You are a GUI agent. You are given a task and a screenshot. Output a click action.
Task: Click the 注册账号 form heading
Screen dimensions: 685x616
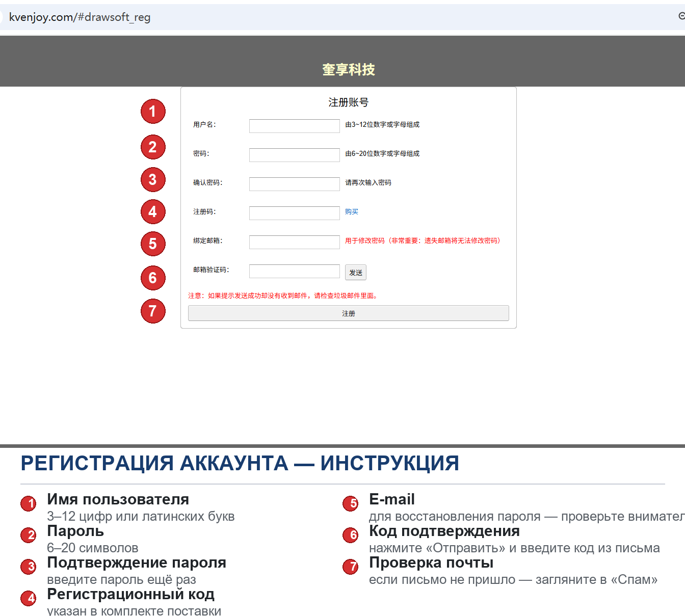point(349,102)
